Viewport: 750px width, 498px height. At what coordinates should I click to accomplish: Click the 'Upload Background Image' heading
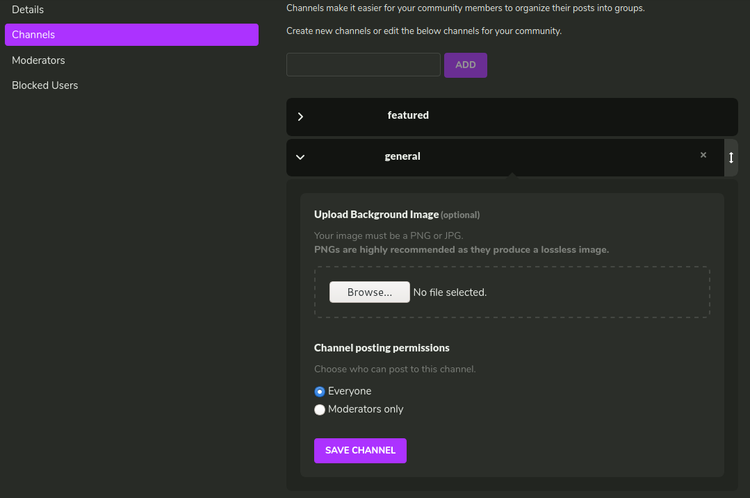point(376,214)
